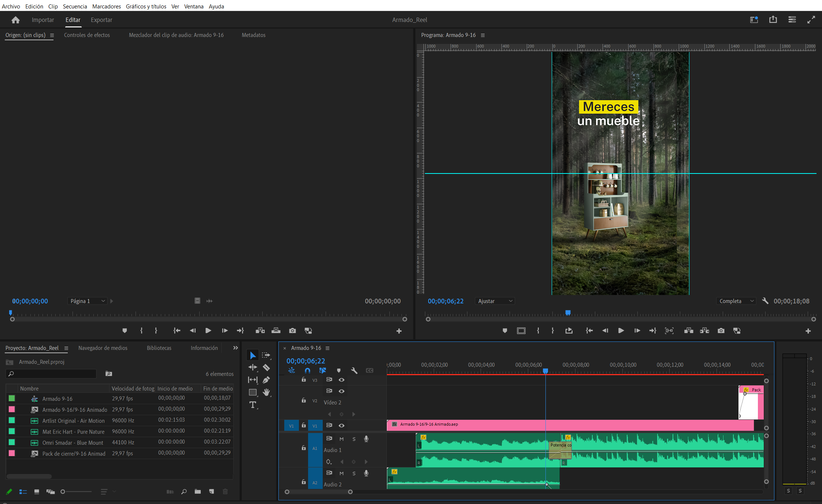The height and width of the screenshot is (504, 822).
Task: Select the Pen tool
Action: pos(266,380)
